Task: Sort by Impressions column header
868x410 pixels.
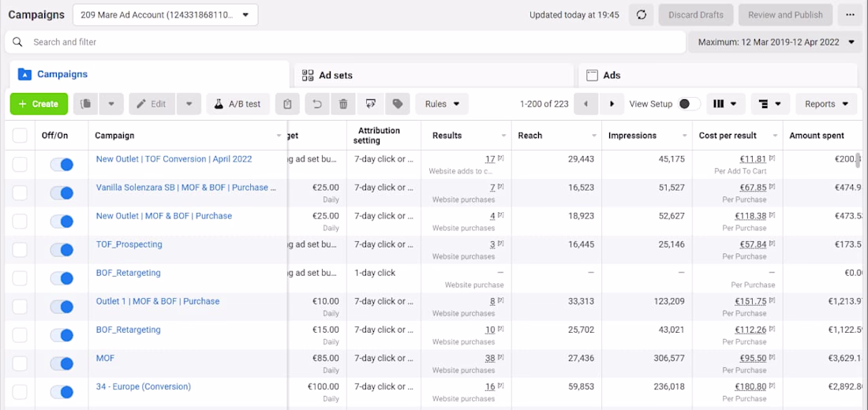Action: (x=632, y=136)
